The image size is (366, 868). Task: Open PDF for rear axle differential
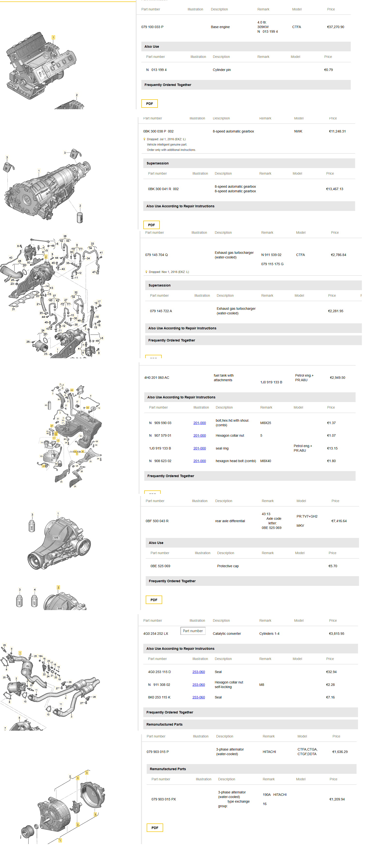click(x=154, y=600)
